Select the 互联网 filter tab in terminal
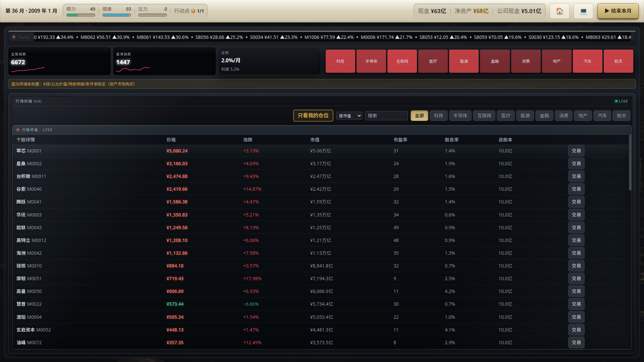Viewport: 644px width, 362px height. point(484,116)
